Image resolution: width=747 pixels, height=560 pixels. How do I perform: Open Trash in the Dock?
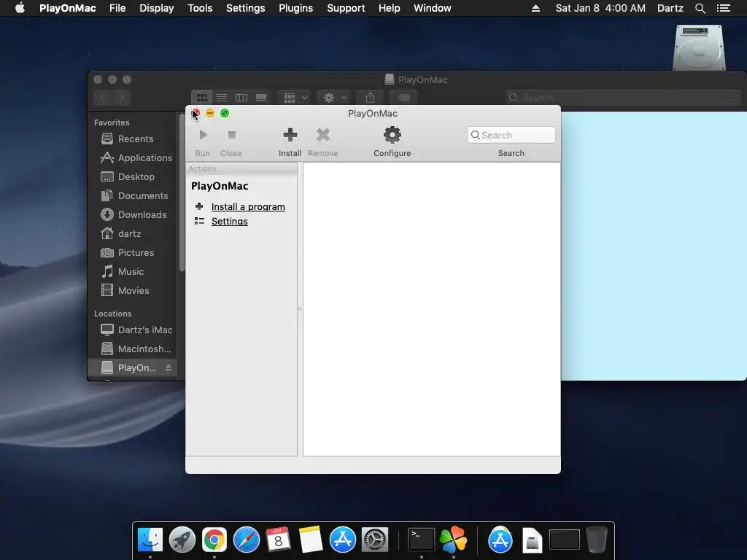(x=597, y=540)
